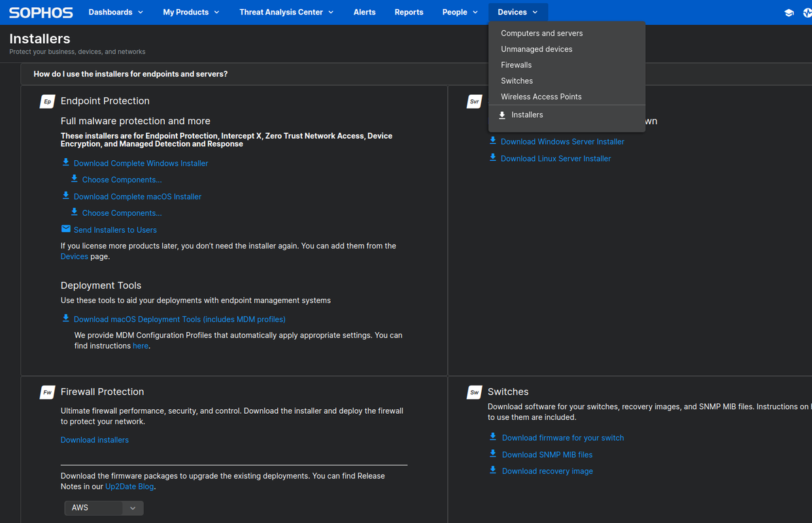Expand the My Products dropdown

click(x=190, y=12)
